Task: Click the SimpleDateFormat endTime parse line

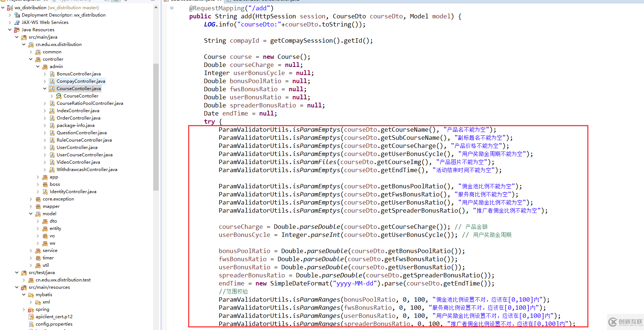Action: (x=356, y=283)
